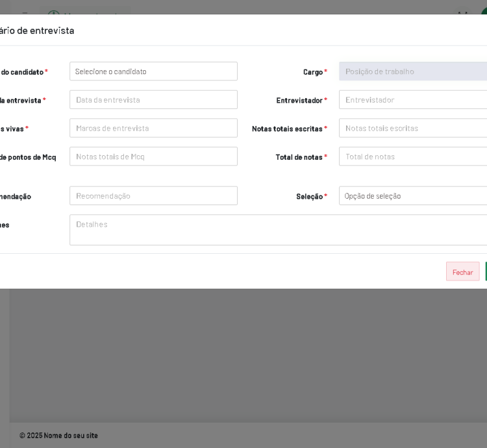Focus the Entrevistador input field
The width and height of the screenshot is (487, 448).
click(412, 100)
